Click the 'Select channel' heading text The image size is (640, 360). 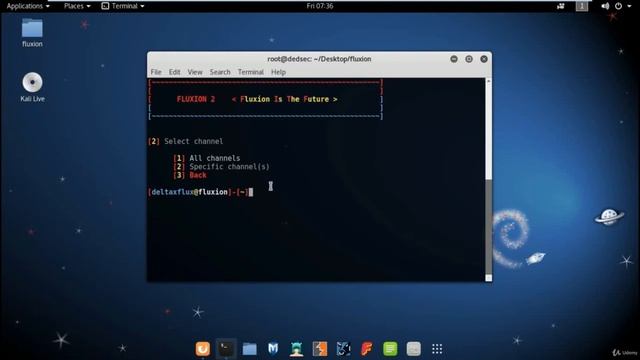[193, 142]
